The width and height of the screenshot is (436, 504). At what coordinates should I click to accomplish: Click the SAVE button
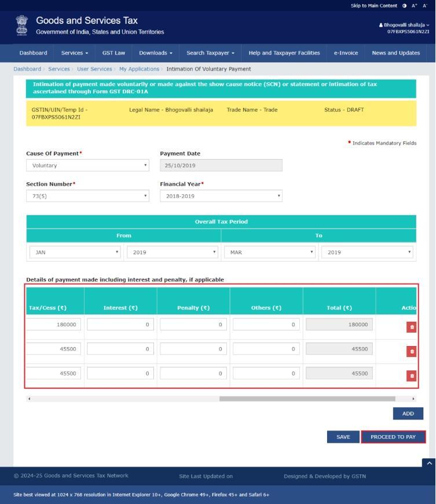[x=343, y=437]
